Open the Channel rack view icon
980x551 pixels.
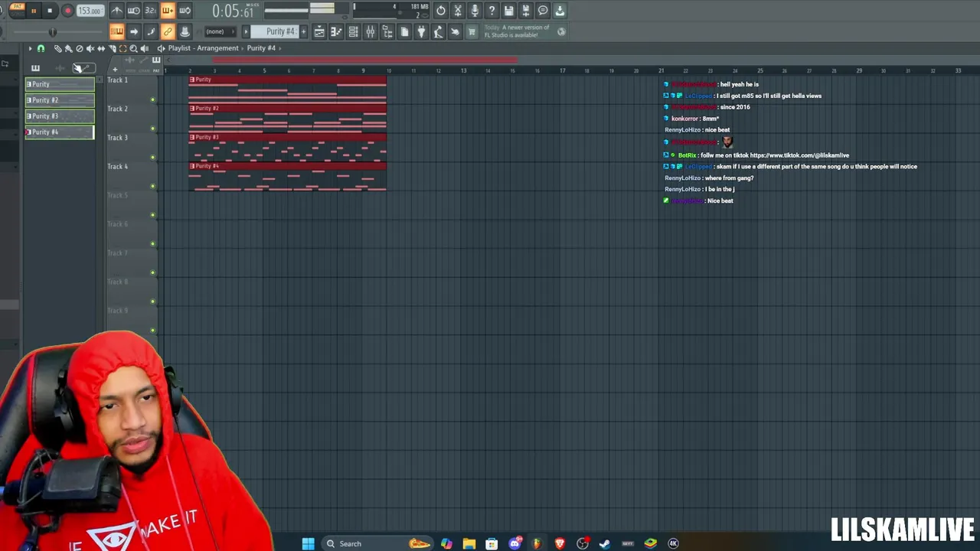click(x=353, y=31)
